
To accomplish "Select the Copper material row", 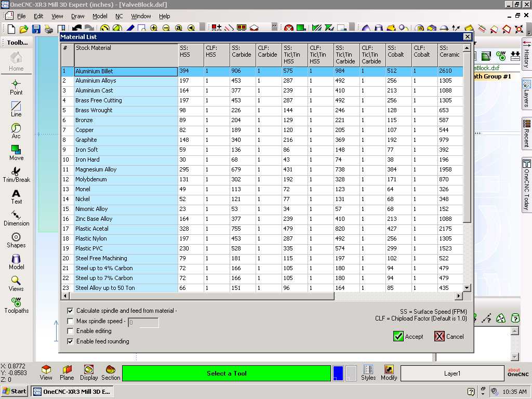I will pos(262,130).
